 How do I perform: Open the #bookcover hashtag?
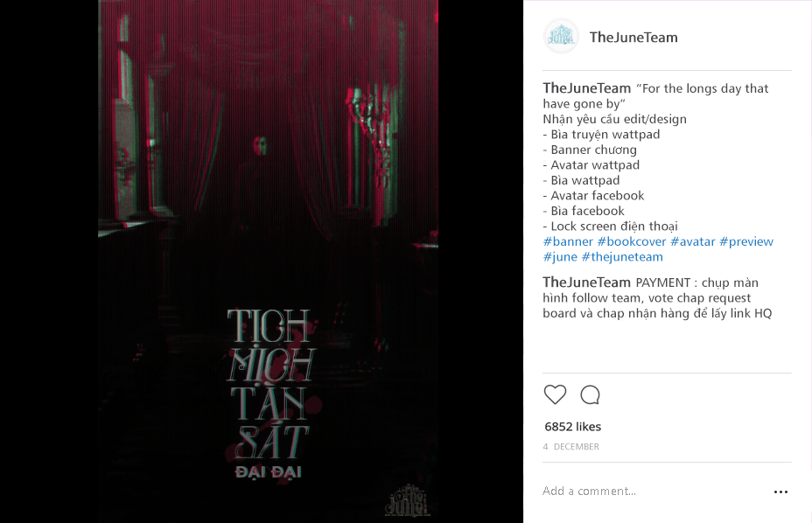631,241
